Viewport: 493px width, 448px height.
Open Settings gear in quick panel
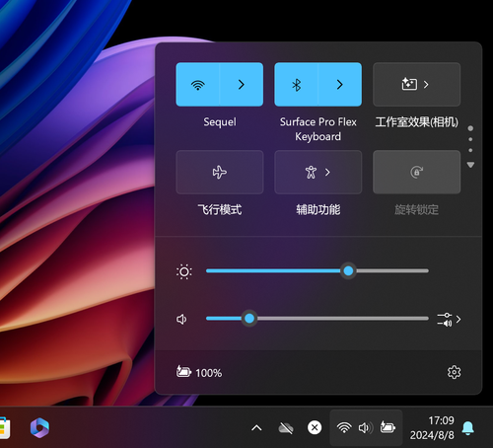pos(454,372)
